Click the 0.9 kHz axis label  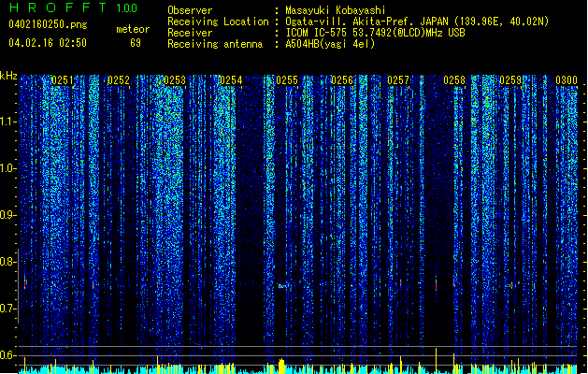7,215
